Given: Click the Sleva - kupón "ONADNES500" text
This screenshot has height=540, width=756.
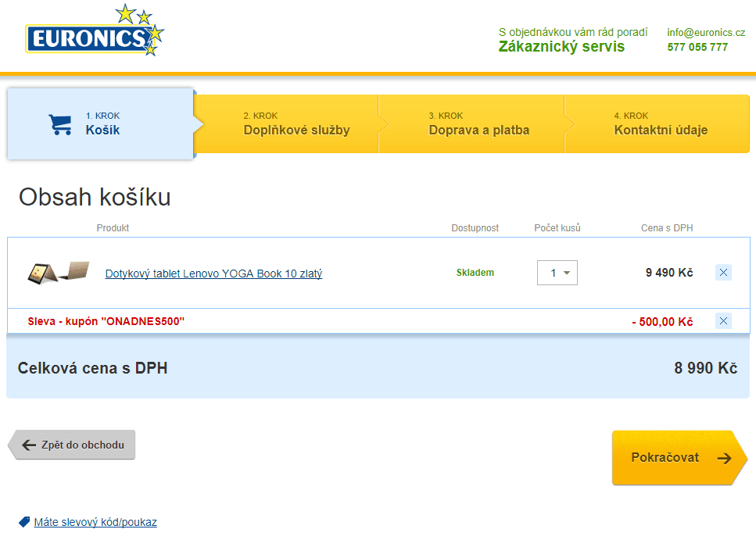Looking at the screenshot, I should coord(106,321).
